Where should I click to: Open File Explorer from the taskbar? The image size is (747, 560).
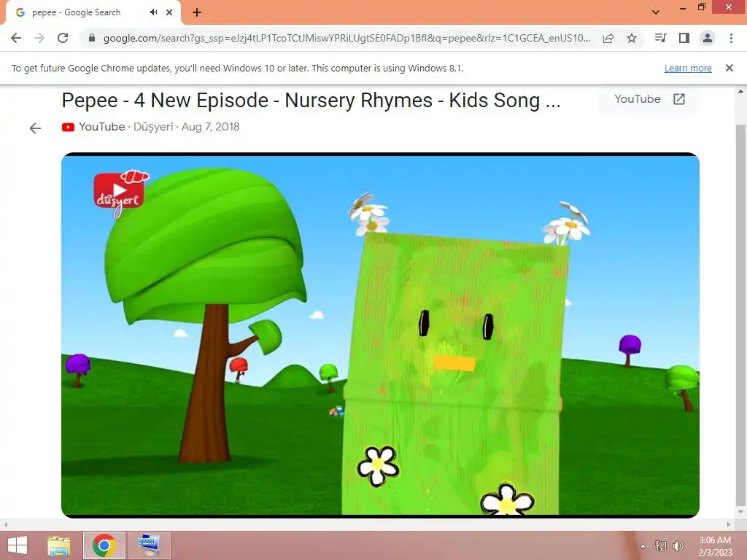59,545
